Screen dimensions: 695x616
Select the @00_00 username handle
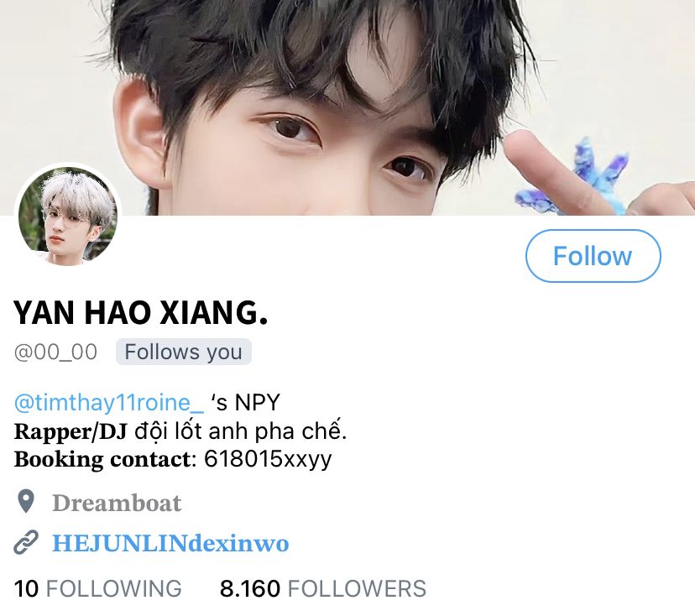pyautogui.click(x=56, y=352)
